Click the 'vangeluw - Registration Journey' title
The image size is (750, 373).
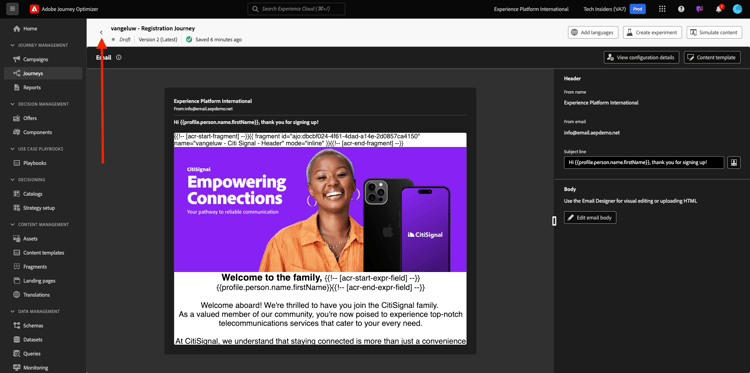(153, 29)
